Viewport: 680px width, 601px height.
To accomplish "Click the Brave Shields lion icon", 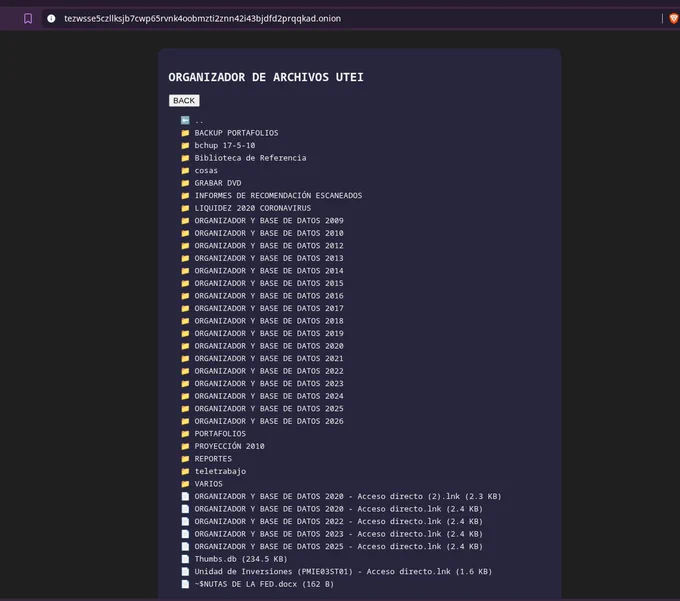I will (673, 19).
